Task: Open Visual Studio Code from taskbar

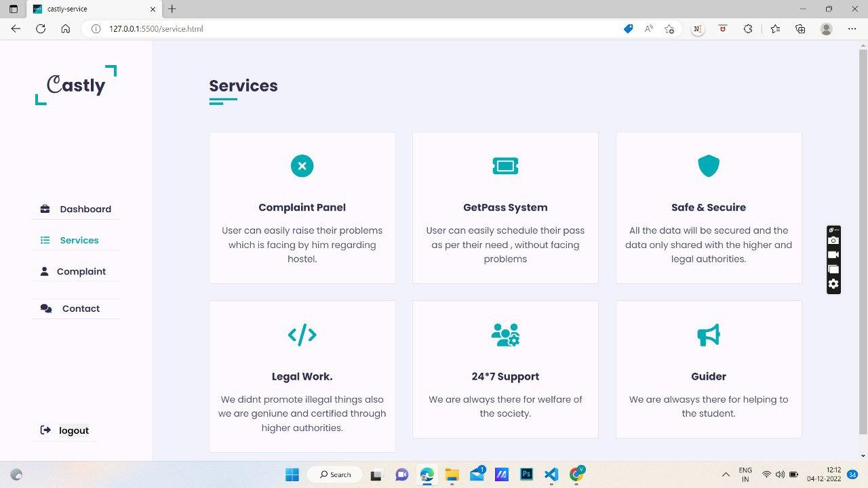Action: point(551,474)
